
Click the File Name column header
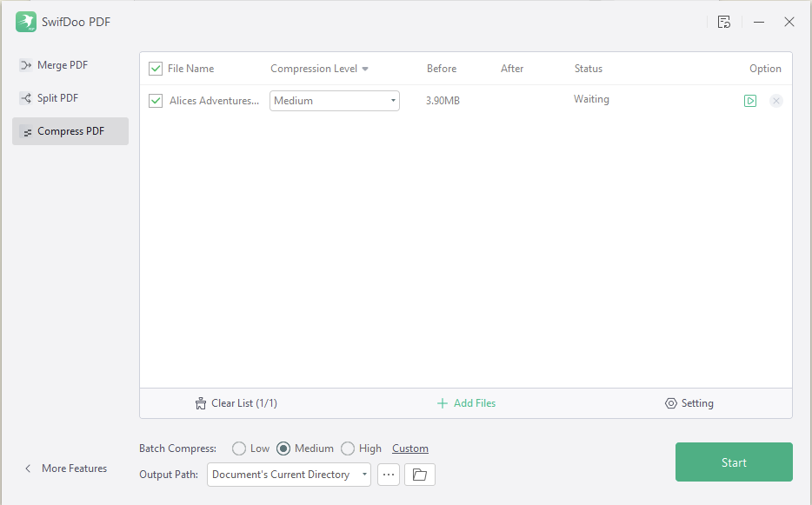pos(190,69)
